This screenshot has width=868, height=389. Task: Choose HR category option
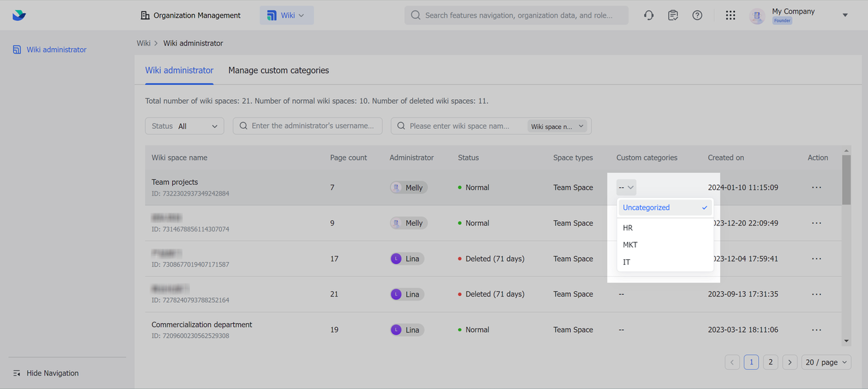pyautogui.click(x=665, y=228)
